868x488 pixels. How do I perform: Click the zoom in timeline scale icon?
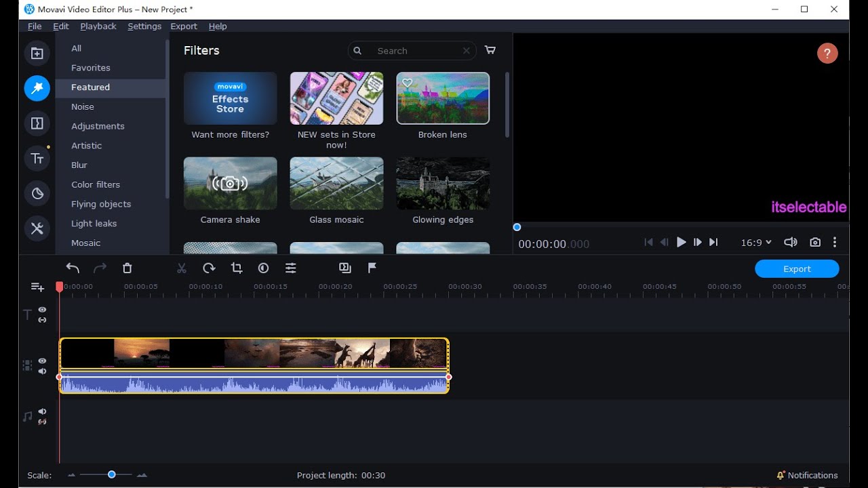coord(142,475)
